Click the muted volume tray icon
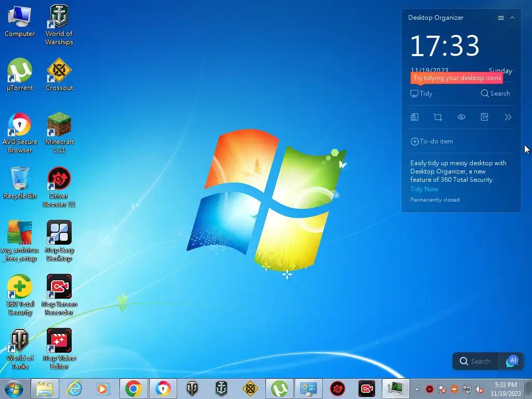Viewport: 532px width, 399px height. click(x=480, y=389)
